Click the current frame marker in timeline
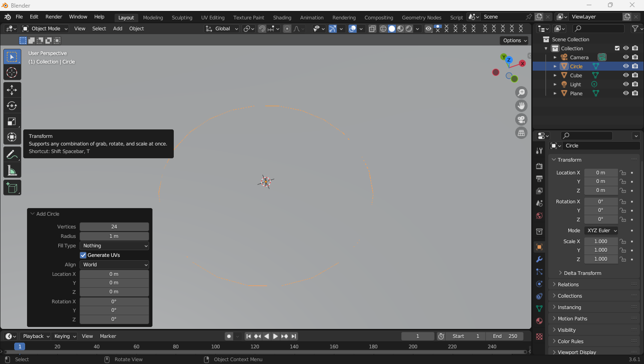 19,346
